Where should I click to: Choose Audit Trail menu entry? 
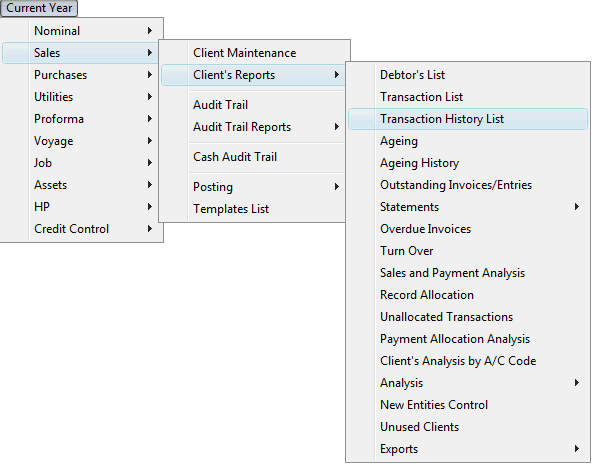tap(253, 105)
